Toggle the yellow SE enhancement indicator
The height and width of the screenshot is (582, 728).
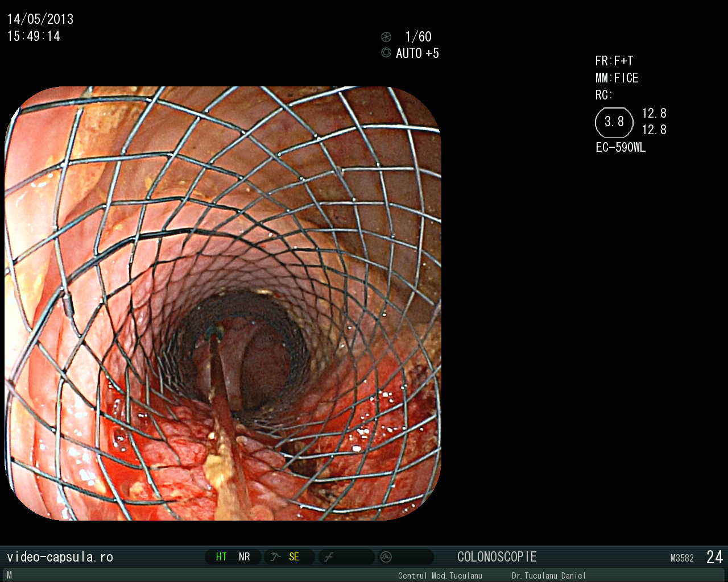pos(294,557)
